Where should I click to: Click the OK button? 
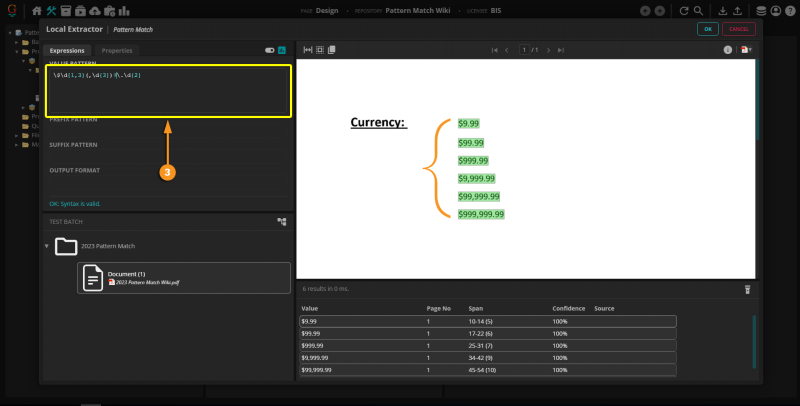pyautogui.click(x=708, y=29)
